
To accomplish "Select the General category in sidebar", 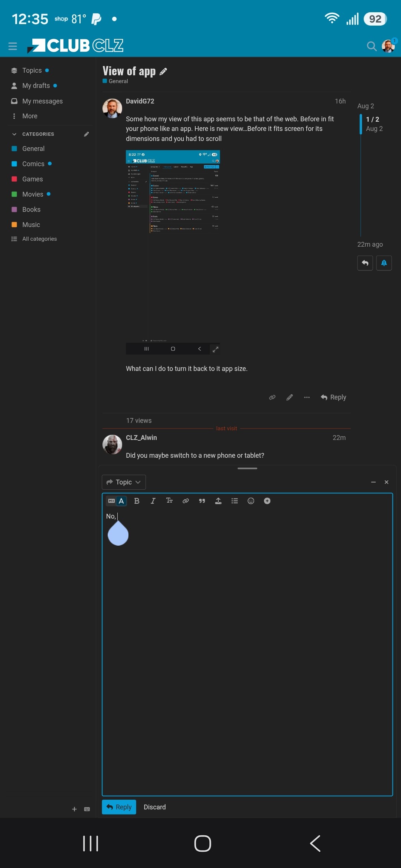I will 33,149.
